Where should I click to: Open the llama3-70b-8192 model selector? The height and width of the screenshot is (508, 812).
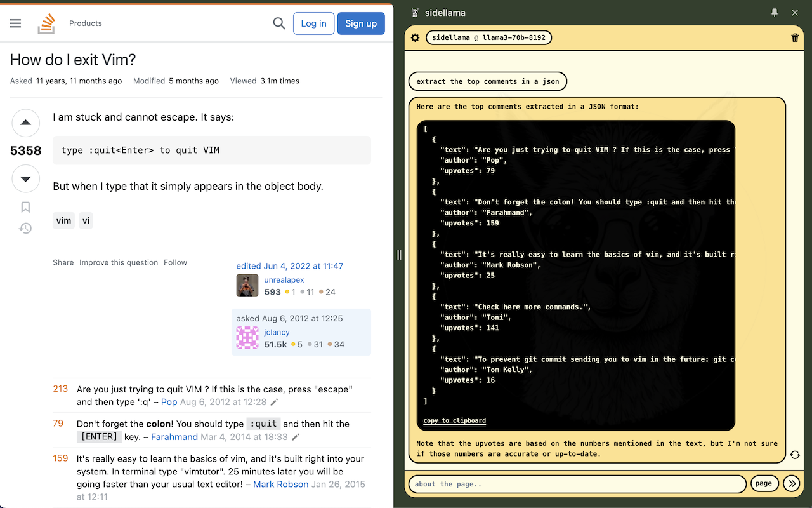tap(488, 37)
